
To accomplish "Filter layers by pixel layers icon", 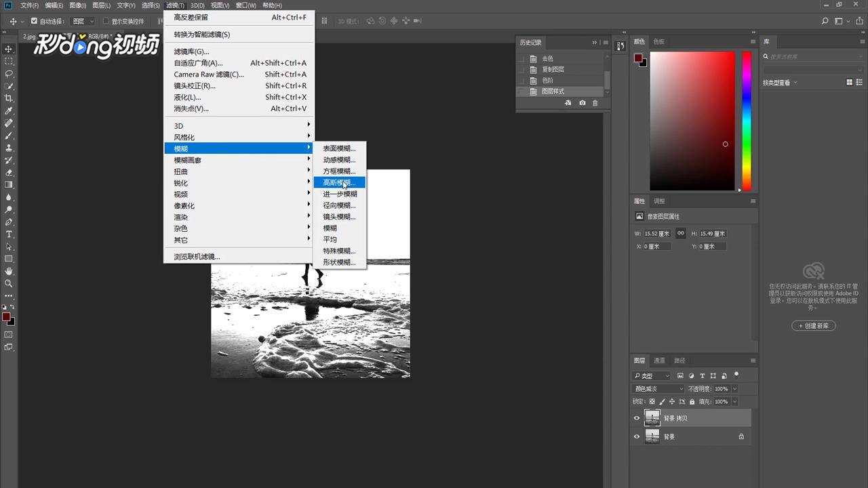I will (680, 375).
